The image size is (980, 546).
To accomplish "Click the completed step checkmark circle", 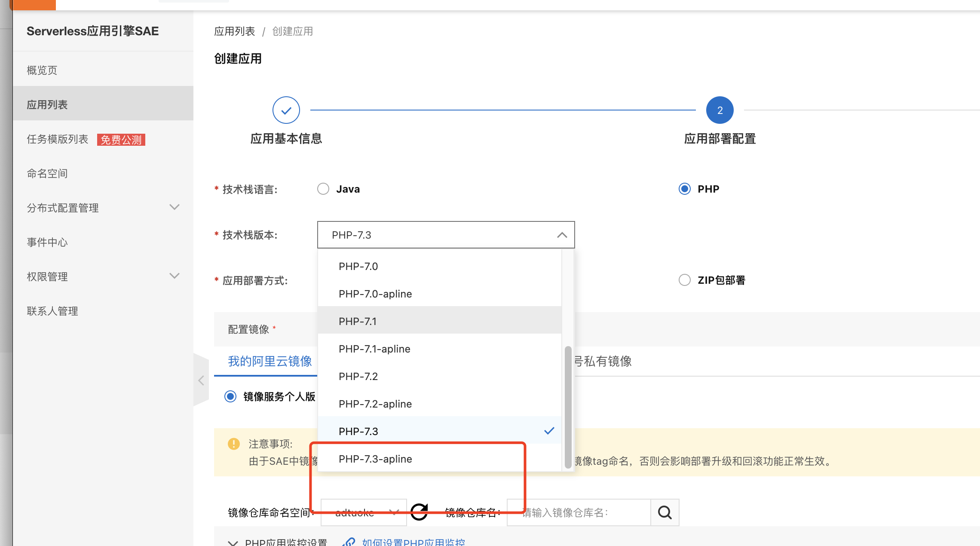I will [286, 110].
